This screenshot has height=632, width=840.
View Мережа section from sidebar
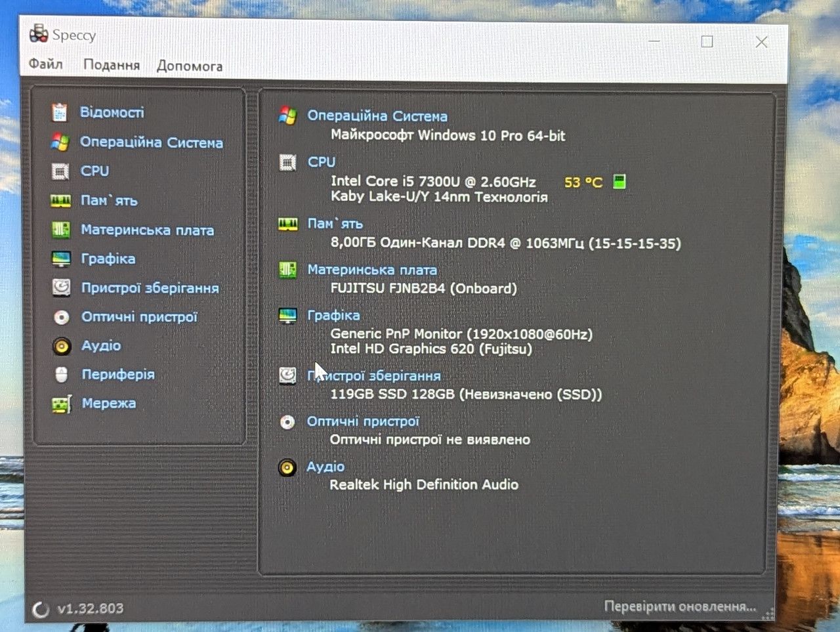(x=109, y=404)
